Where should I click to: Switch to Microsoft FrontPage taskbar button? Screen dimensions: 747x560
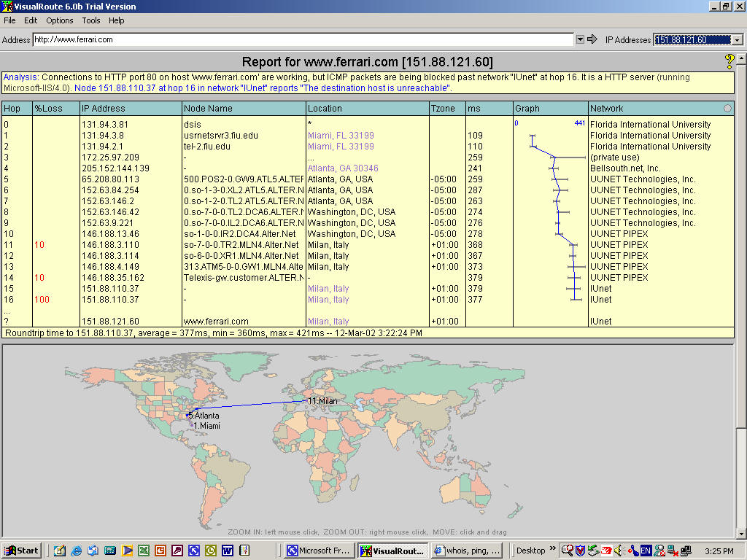click(320, 551)
